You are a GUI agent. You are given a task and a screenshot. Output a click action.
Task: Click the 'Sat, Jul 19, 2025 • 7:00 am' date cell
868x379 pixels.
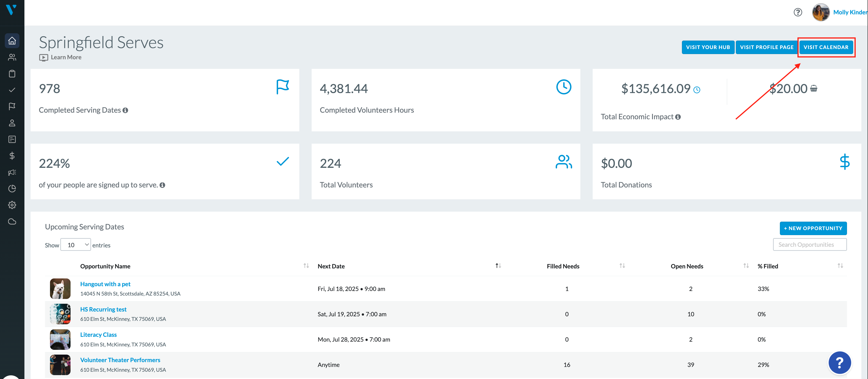[352, 314]
